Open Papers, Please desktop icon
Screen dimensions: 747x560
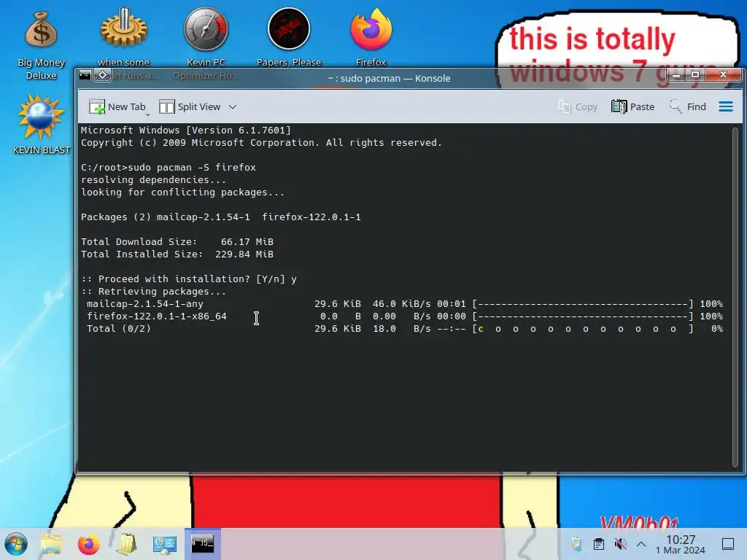click(x=289, y=38)
